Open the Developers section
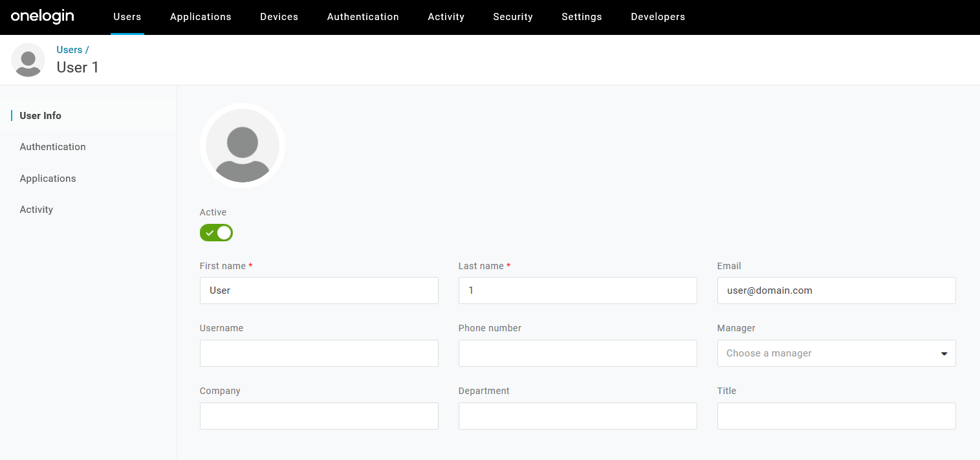 point(657,17)
